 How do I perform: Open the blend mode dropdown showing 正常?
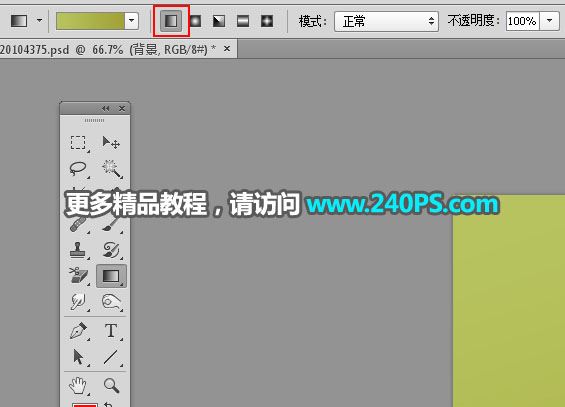pos(386,22)
